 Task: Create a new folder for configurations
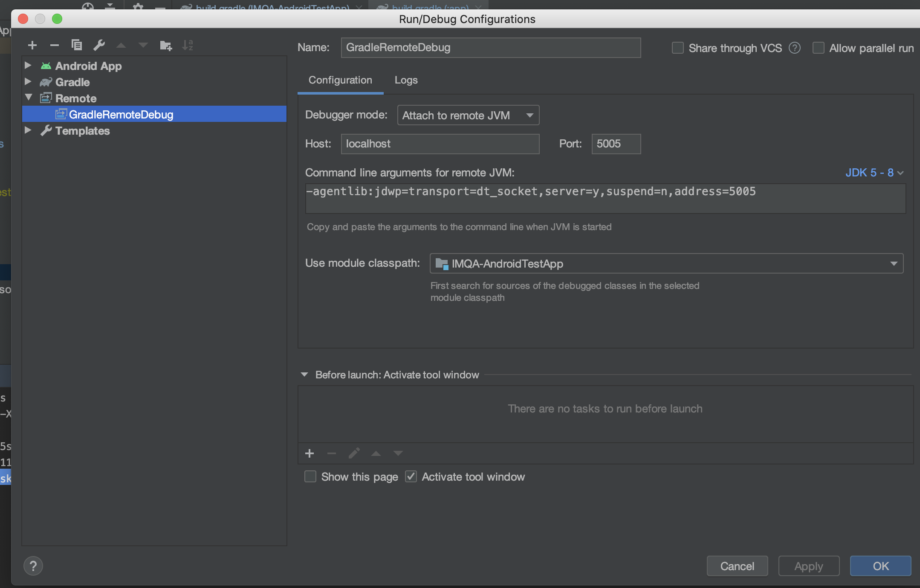click(165, 45)
